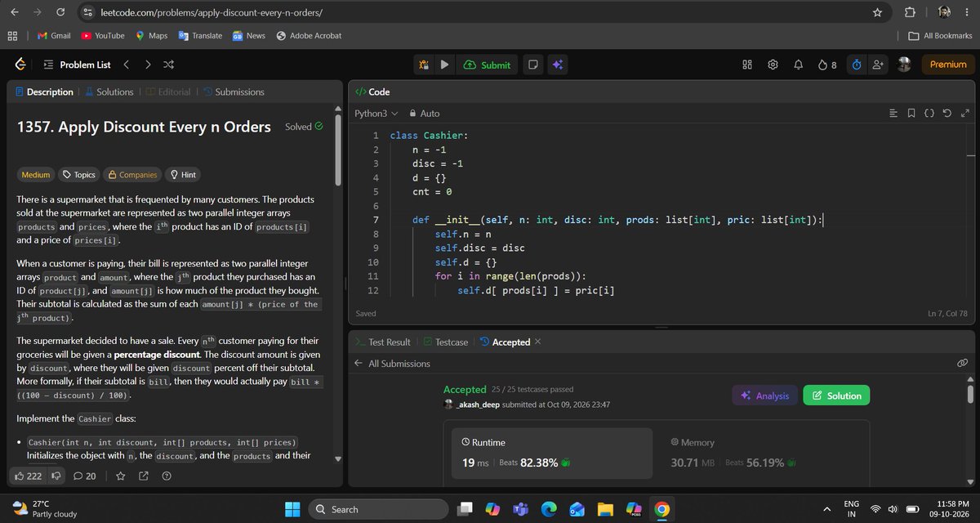980x523 pixels.
Task: Expand the code editor to fullscreen
Action: tap(964, 114)
